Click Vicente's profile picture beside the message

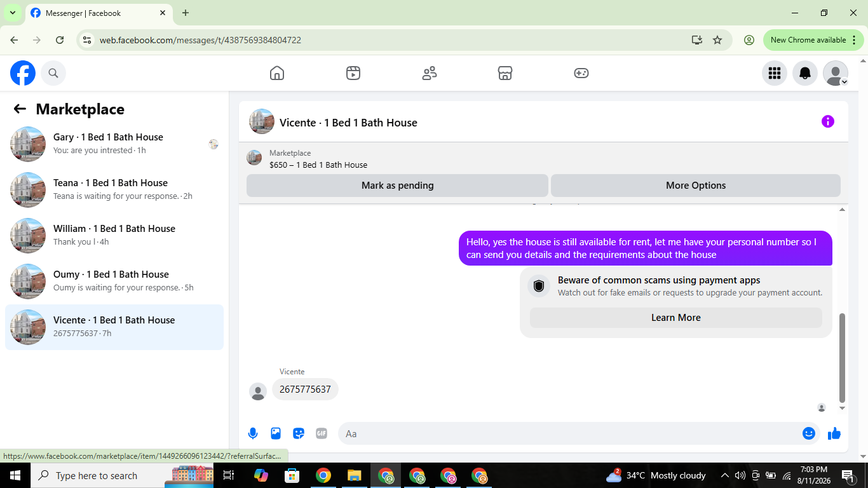pyautogui.click(x=258, y=391)
